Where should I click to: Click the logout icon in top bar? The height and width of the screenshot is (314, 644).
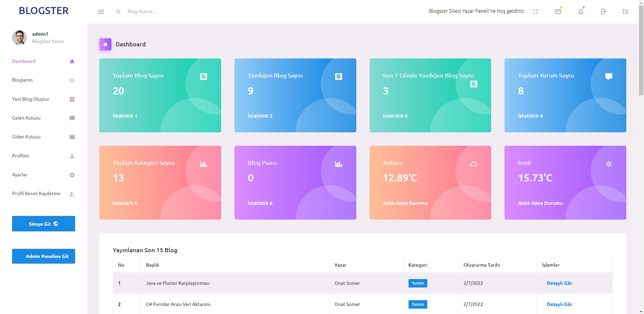pos(603,12)
